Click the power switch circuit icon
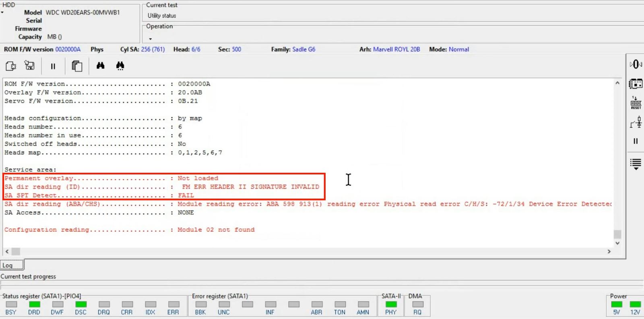 [636, 122]
